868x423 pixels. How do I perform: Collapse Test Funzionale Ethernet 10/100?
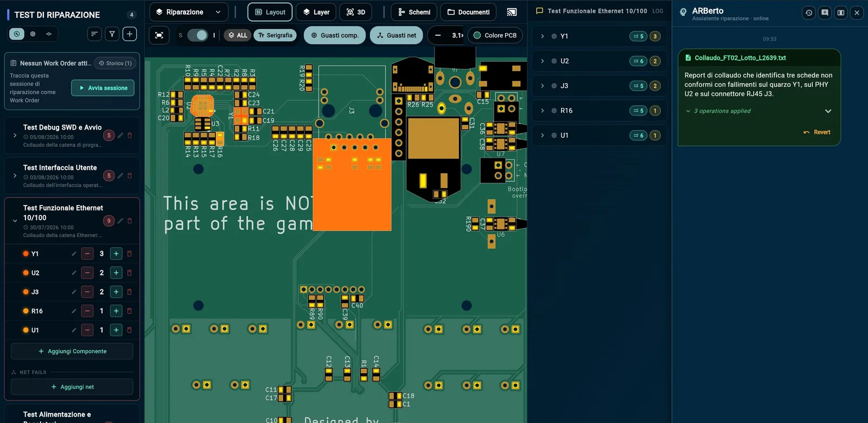click(15, 221)
